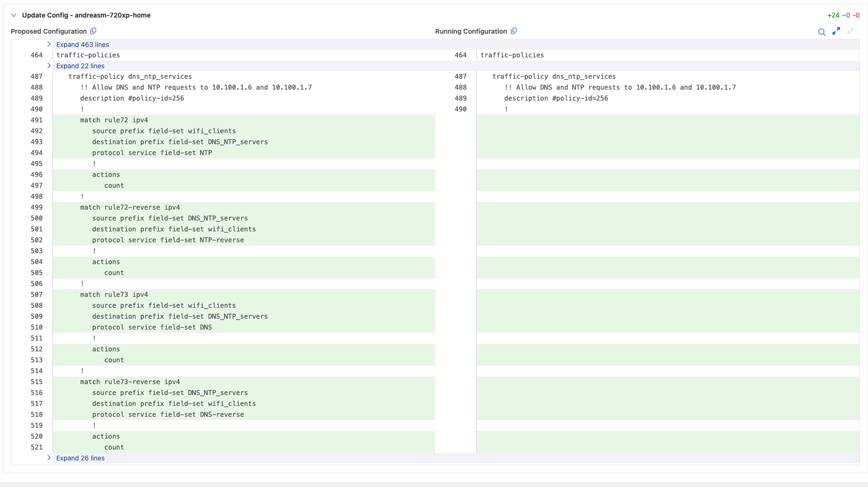Click the chevron beside Expand 26 lines
The height and width of the screenshot is (487, 868).
click(x=49, y=458)
